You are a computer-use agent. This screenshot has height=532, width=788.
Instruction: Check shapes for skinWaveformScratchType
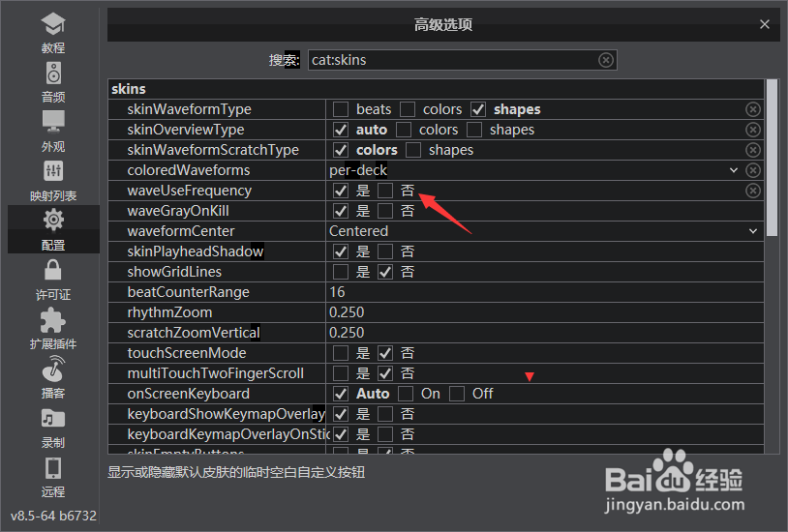(413, 150)
